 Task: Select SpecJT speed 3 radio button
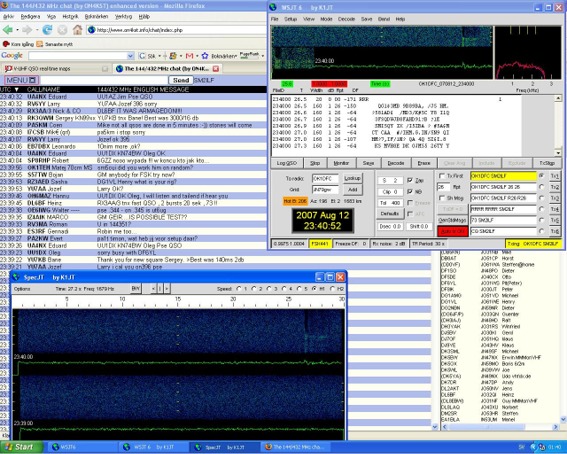click(269, 288)
